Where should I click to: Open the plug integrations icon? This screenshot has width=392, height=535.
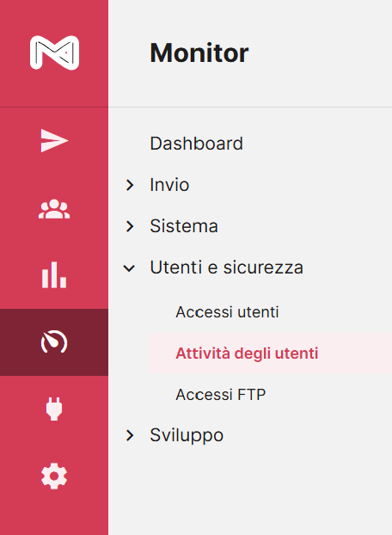(54, 409)
